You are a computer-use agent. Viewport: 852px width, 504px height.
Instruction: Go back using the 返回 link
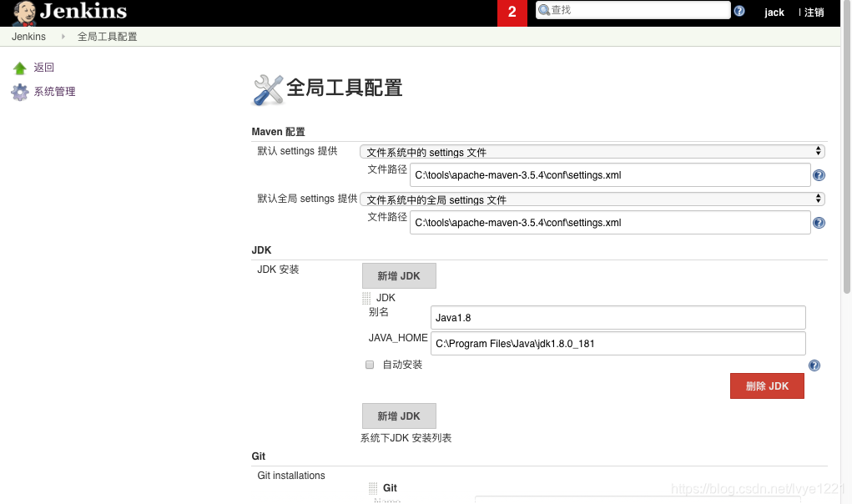coord(44,68)
